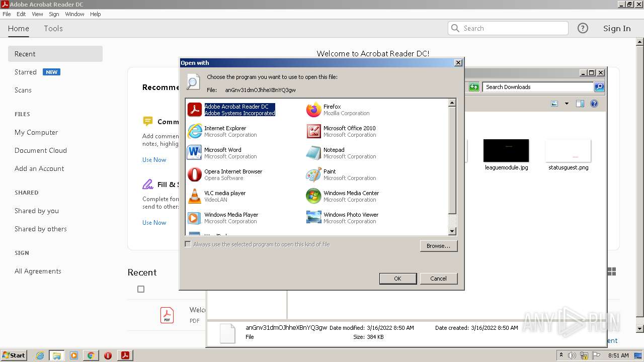Switch to the Tools tab
The image size is (644, 362).
point(53,28)
